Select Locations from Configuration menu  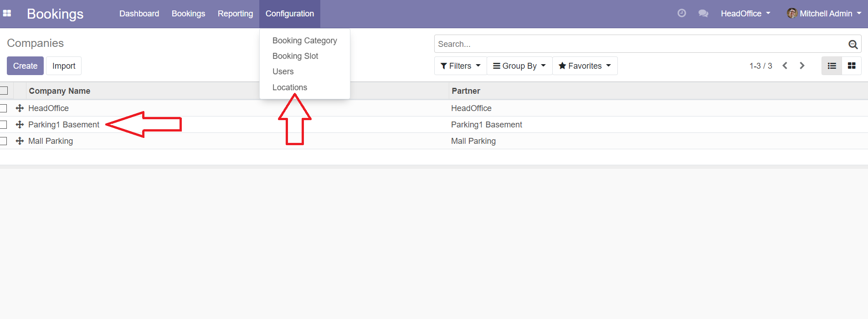coord(290,87)
